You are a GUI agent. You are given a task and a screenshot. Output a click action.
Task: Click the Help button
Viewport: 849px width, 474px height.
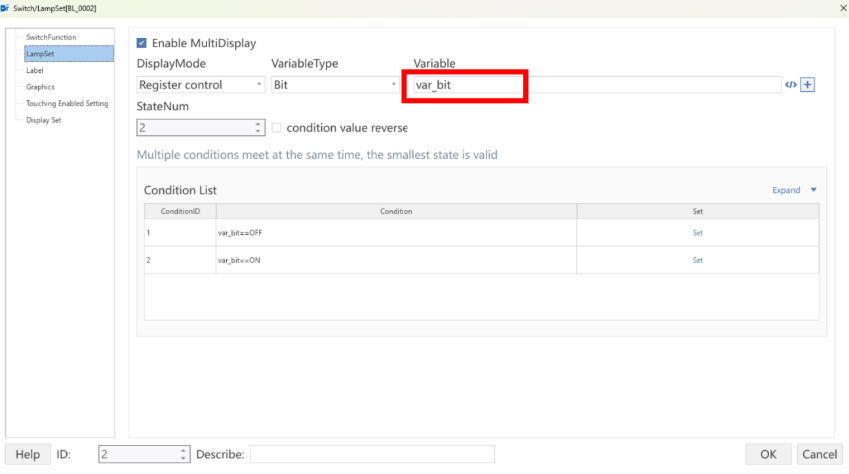point(28,454)
